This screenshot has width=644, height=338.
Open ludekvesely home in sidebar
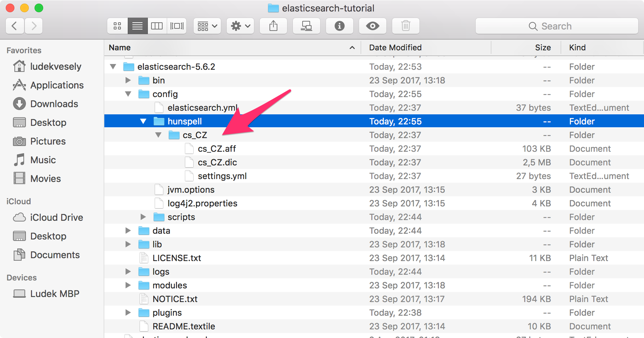(47, 67)
